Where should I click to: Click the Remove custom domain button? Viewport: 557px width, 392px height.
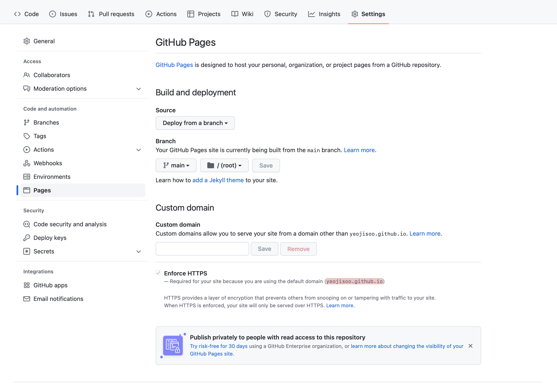[x=298, y=249]
